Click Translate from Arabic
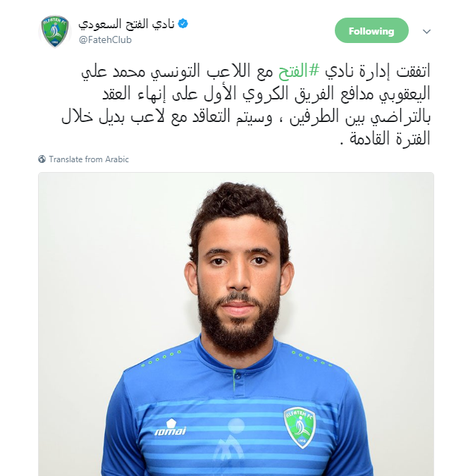468x476 pixels. point(89,159)
